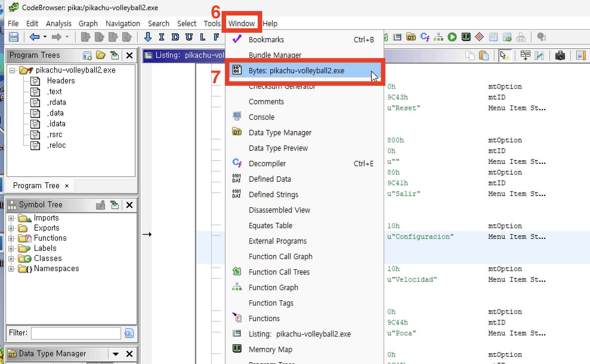Click the paste clipboard icon in Listing header
This screenshot has width=590, height=364.
click(x=484, y=56)
